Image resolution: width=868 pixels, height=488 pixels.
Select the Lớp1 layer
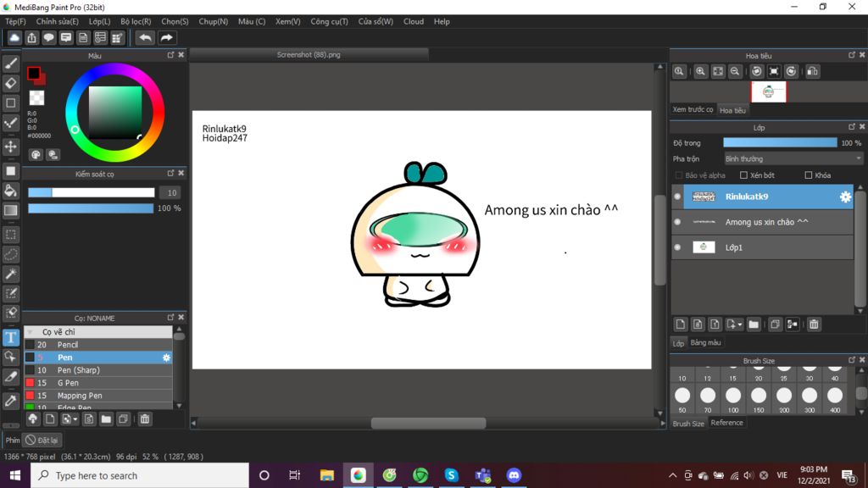(768, 247)
